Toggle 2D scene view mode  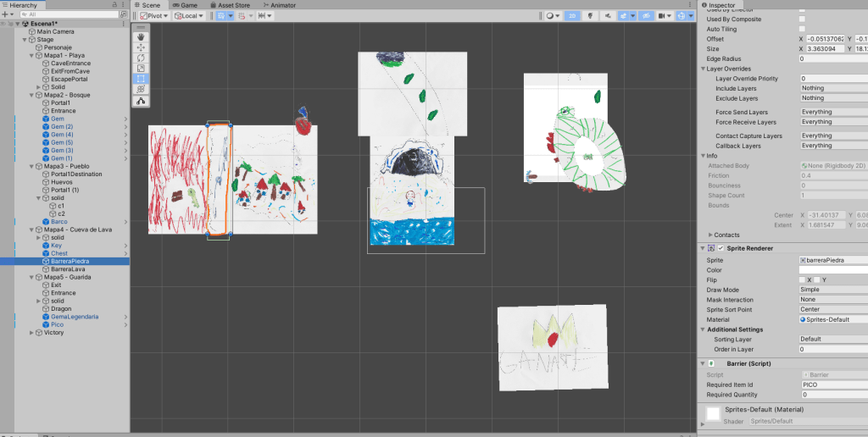coord(572,15)
